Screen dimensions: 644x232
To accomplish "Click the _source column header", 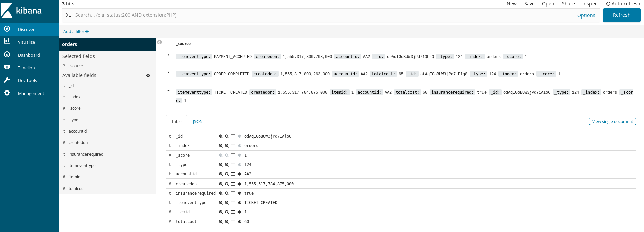I will [x=183, y=44].
